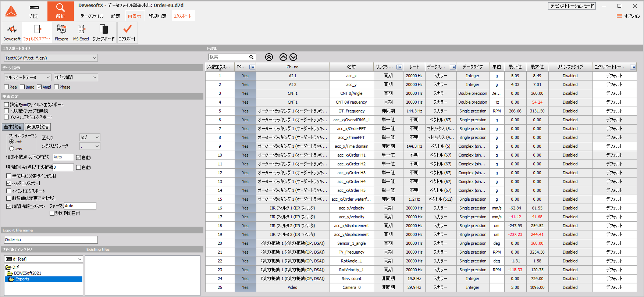
Task: Click the エクスポート checkmark export icon
Action: (127, 33)
